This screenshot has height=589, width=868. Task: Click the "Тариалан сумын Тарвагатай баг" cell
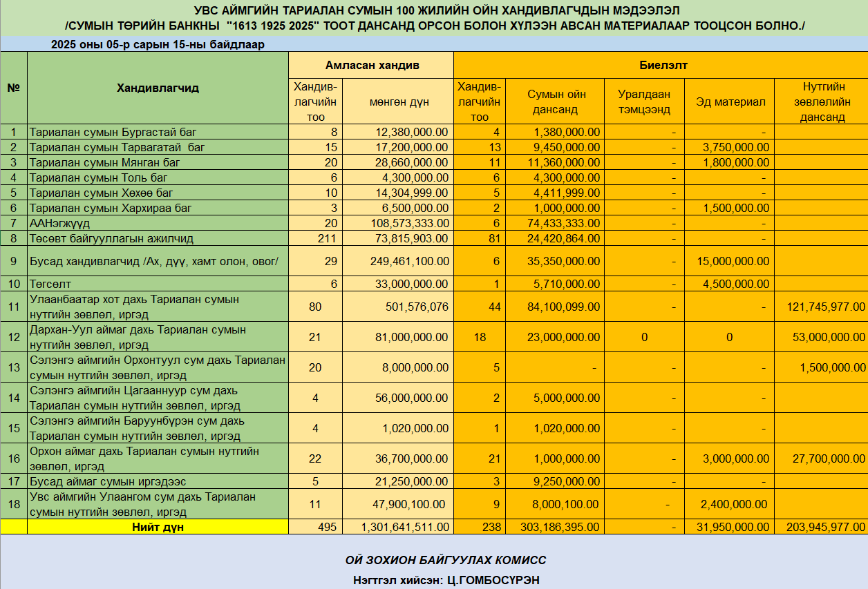158,147
